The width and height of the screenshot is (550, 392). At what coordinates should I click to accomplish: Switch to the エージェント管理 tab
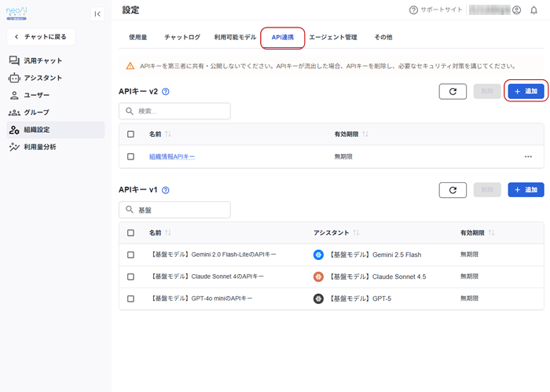(333, 37)
